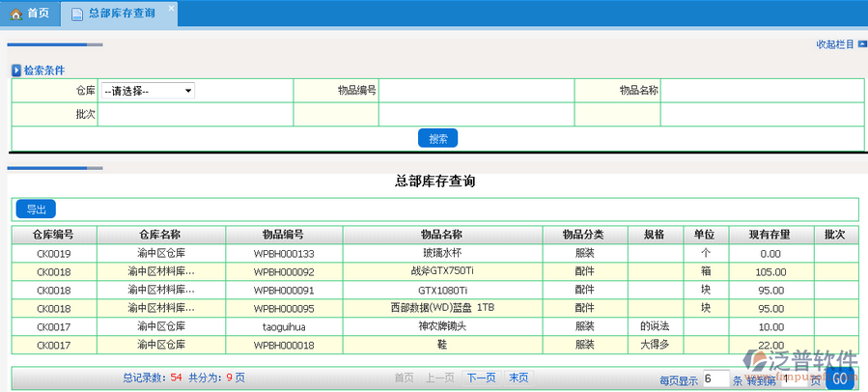Open the 仓库 dropdown list
The width and height of the screenshot is (868, 392).
click(148, 91)
